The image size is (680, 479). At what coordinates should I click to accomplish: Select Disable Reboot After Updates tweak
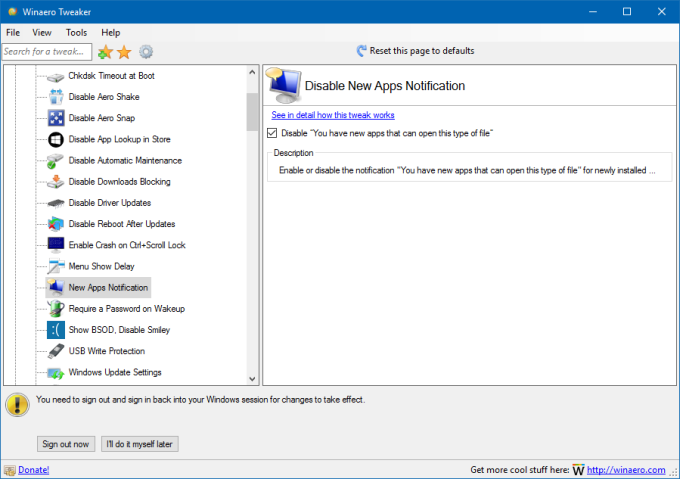click(x=122, y=224)
